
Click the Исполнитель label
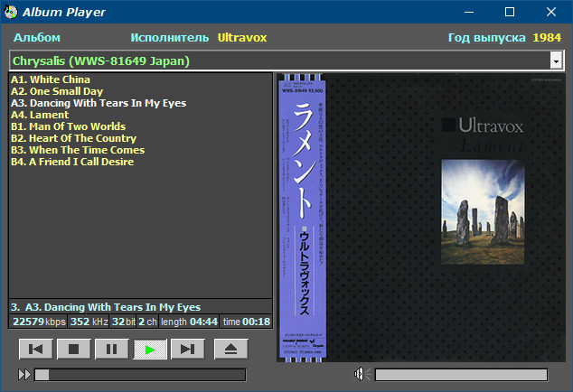tap(170, 38)
